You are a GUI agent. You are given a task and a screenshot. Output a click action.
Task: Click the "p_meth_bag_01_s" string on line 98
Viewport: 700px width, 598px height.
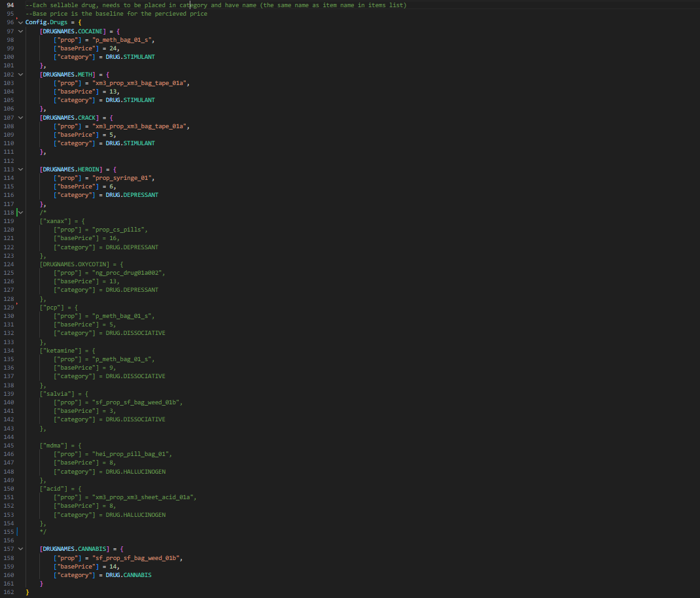click(123, 40)
